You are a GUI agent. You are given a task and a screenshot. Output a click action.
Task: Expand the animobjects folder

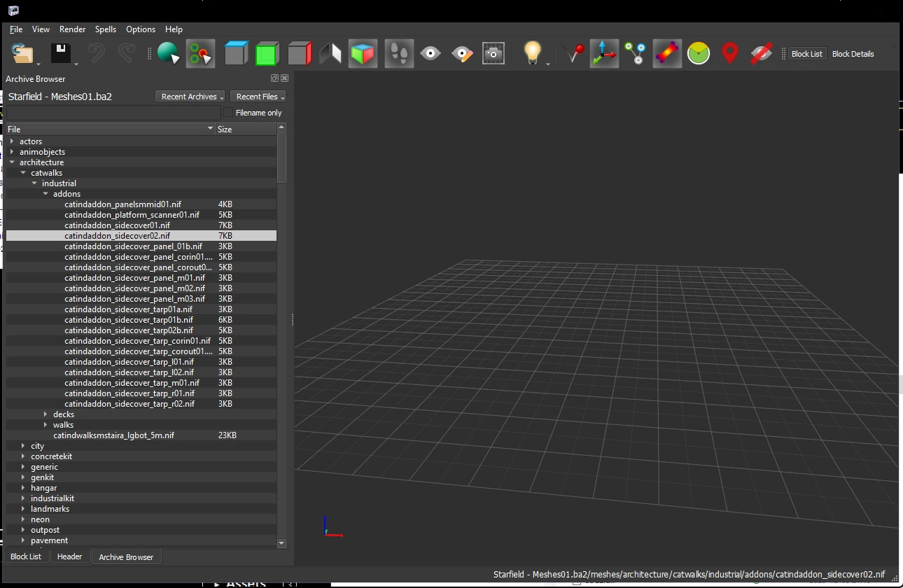12,152
